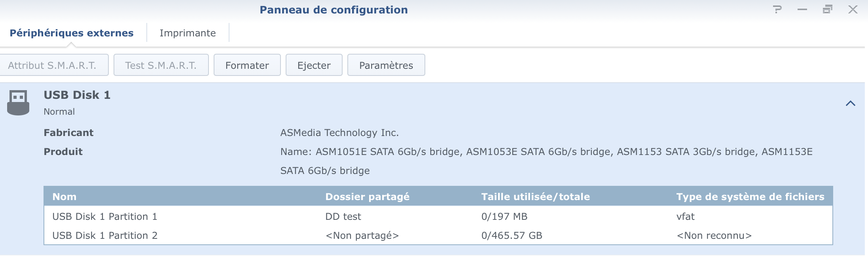Click the USB Disk 1 title

pos(77,95)
